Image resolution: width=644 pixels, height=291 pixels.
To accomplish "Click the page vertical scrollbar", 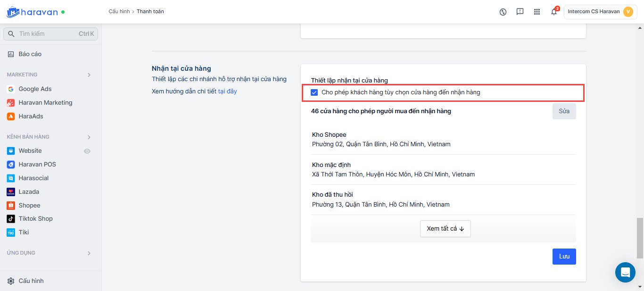I will click(640, 238).
